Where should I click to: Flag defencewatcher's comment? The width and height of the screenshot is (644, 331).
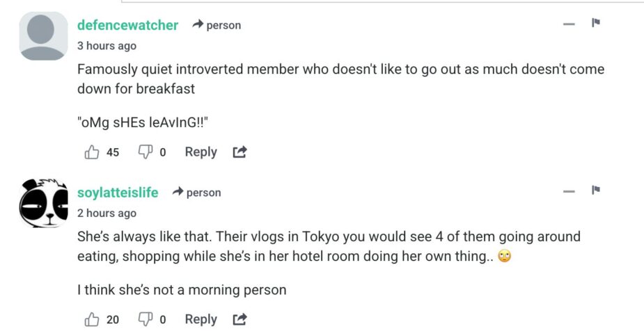[x=596, y=23]
